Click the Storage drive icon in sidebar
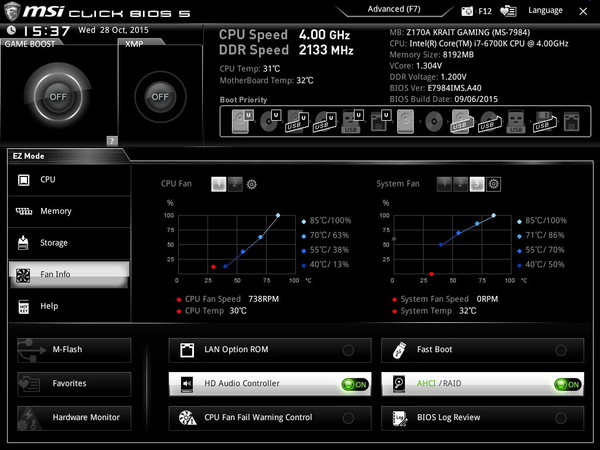 (23, 243)
